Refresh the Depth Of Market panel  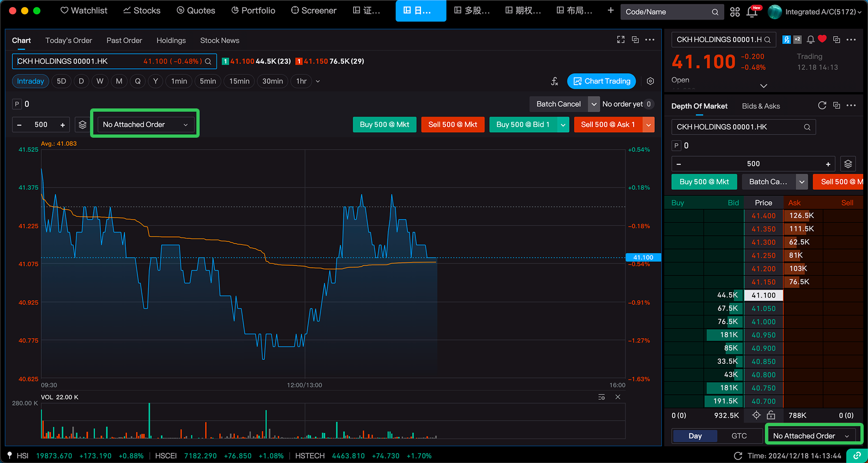[x=822, y=106]
